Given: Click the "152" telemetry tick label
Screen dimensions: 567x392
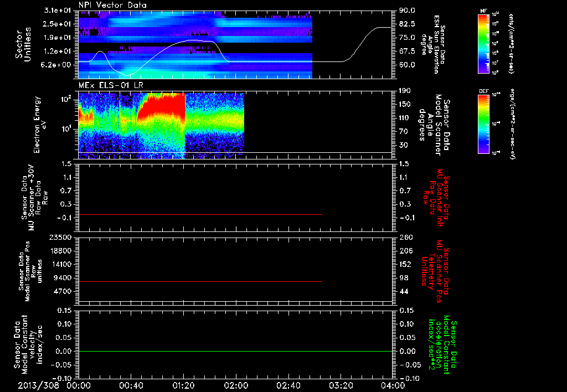Looking at the screenshot, I should 405,264.
